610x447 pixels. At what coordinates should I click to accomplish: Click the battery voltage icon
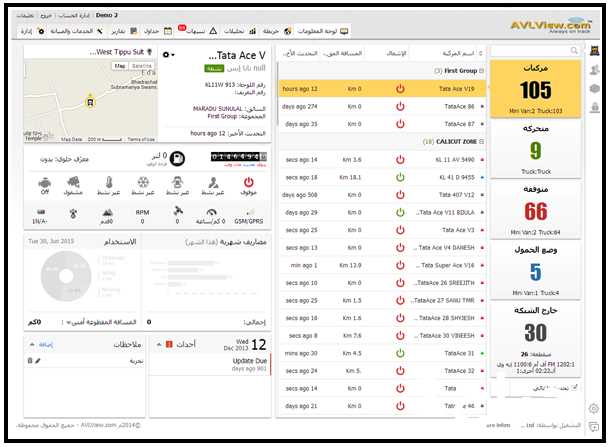(x=41, y=212)
